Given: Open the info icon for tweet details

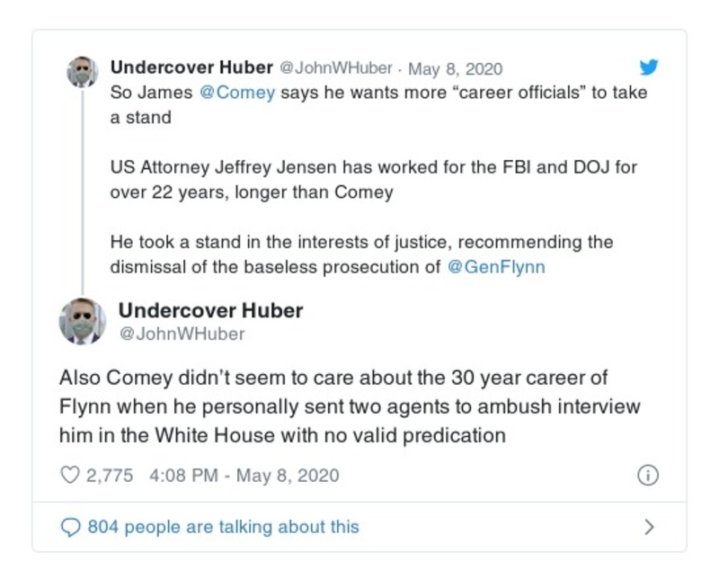Looking at the screenshot, I should pos(647,476).
